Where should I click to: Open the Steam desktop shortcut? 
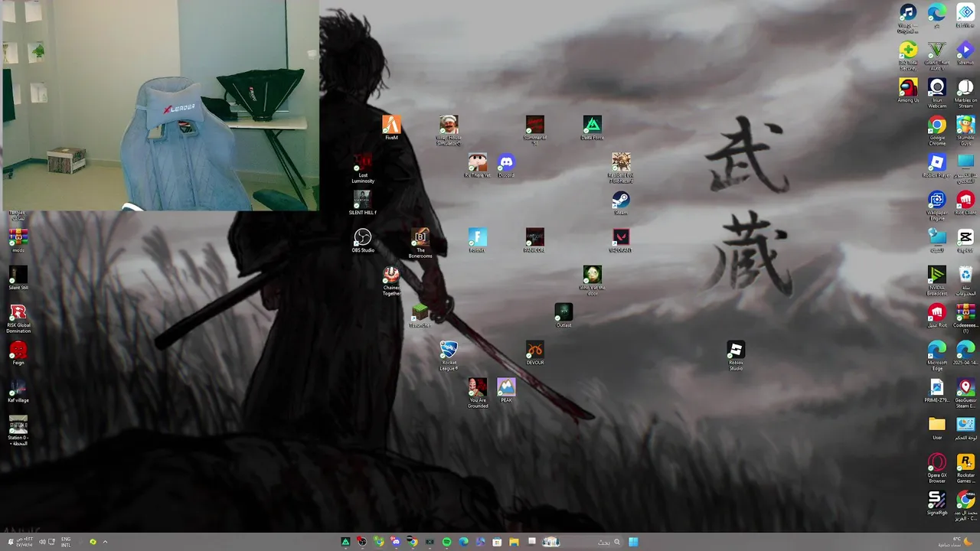pyautogui.click(x=621, y=203)
